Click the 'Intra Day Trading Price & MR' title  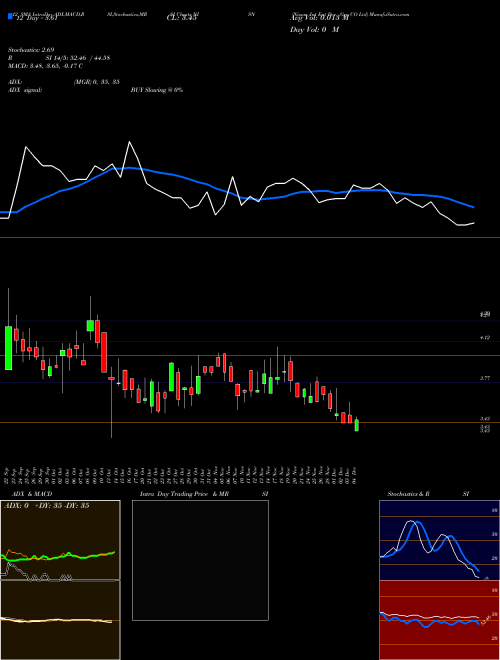(x=184, y=494)
